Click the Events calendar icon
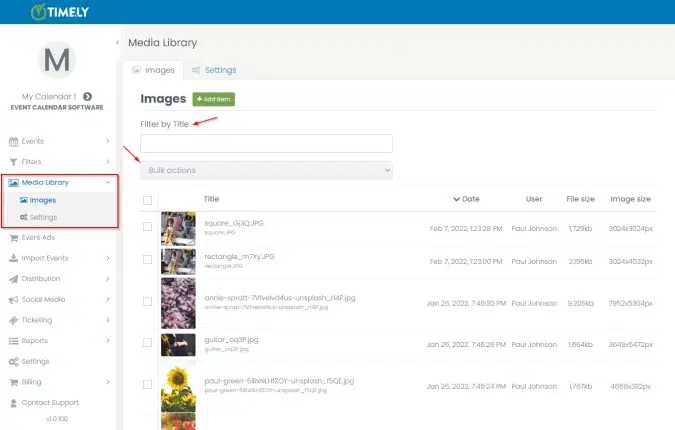The height and width of the screenshot is (430, 675). click(x=13, y=141)
